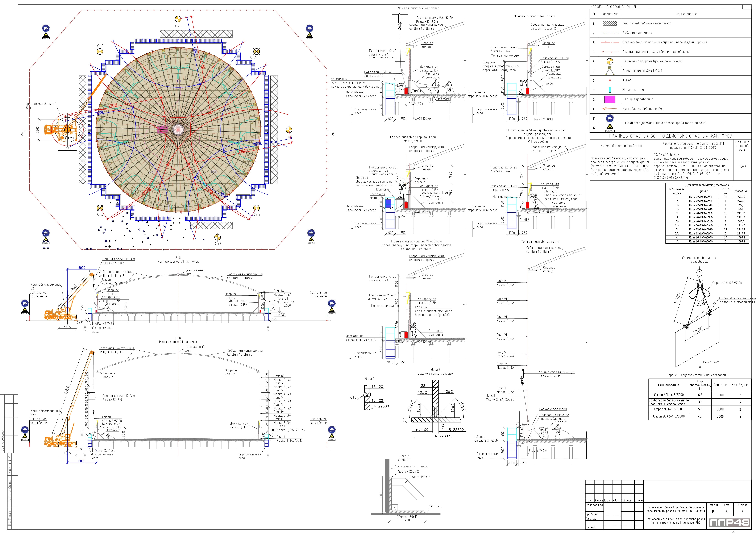756x534 pixels.
Task: Click the crane parking symbol in legend row 5
Action: 610,61
